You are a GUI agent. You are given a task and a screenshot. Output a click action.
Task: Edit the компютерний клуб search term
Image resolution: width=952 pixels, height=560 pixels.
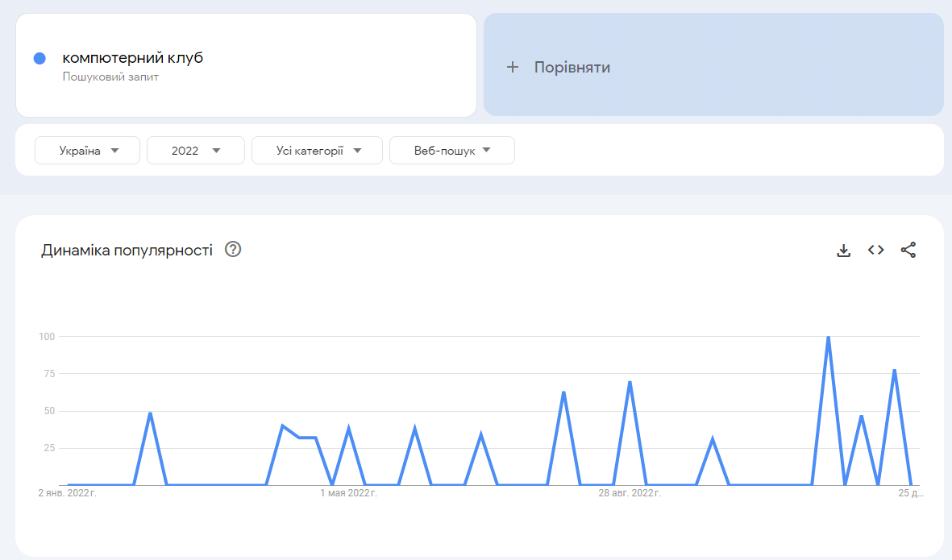click(x=133, y=58)
